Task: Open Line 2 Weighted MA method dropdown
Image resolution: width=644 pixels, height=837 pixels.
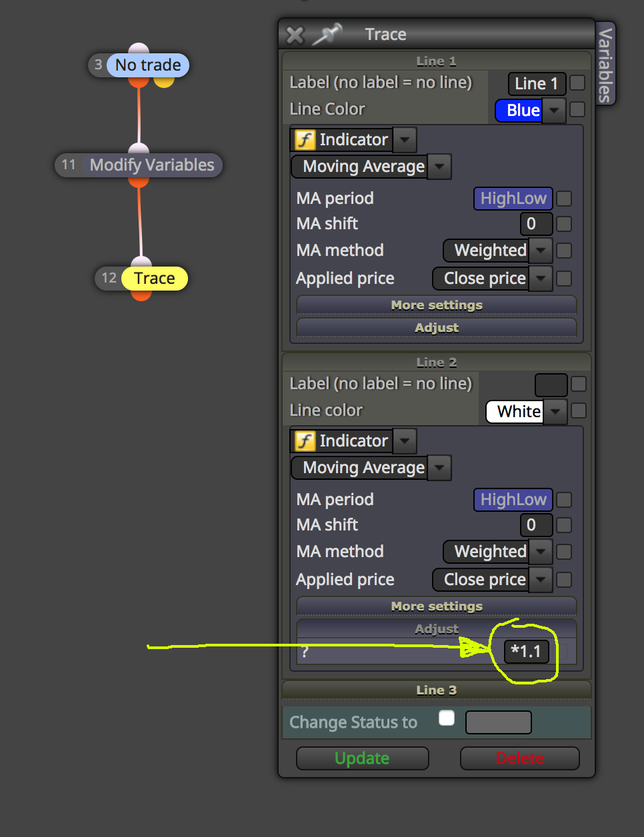Action: (541, 552)
